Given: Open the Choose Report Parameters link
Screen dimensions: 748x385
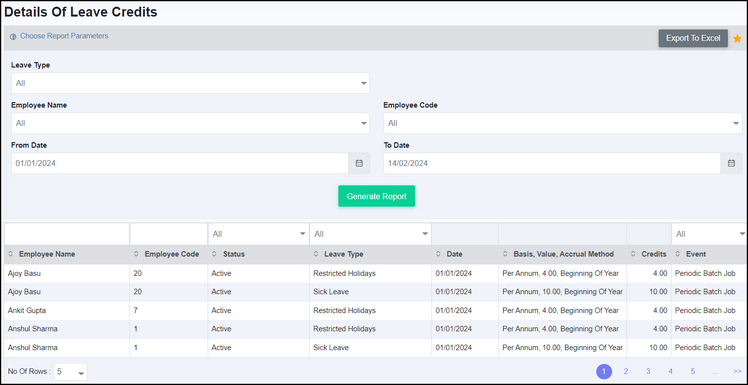Looking at the screenshot, I should (x=64, y=36).
